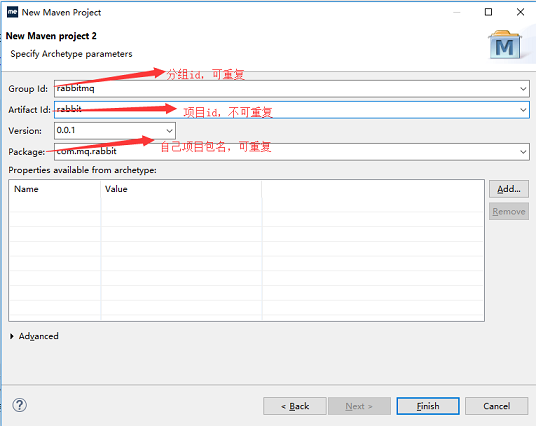Viewport: 536px width, 426px height.
Task: Click the MyEclipse window title icon
Action: coord(12,12)
